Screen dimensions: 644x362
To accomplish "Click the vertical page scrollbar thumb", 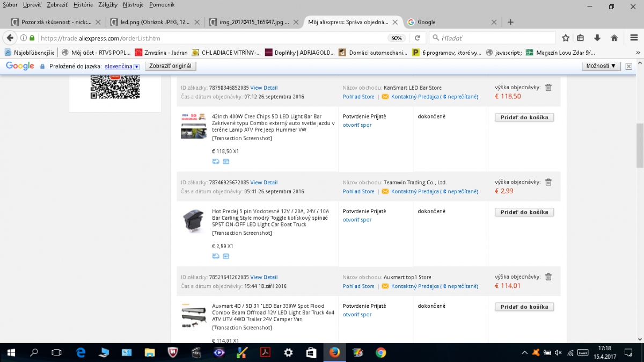I will [x=640, y=145].
